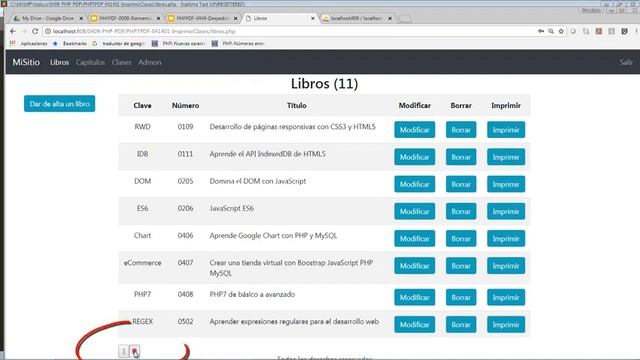This screenshot has height=360, width=640.
Task: Click Modificar for the DOM book
Action: click(x=414, y=184)
